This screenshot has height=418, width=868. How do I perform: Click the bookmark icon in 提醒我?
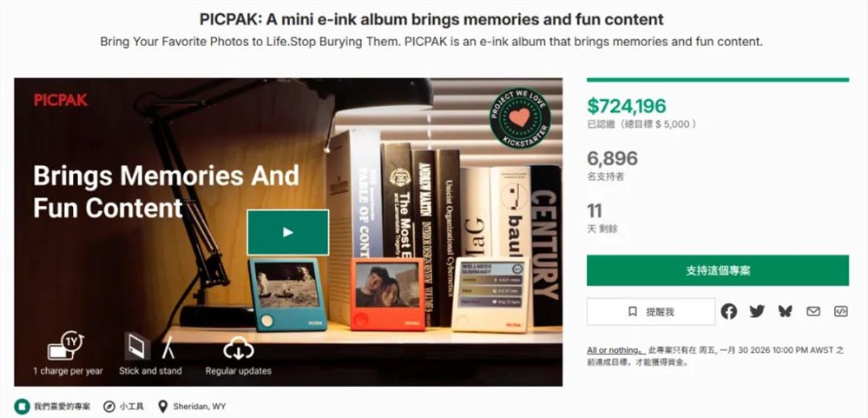coord(633,311)
